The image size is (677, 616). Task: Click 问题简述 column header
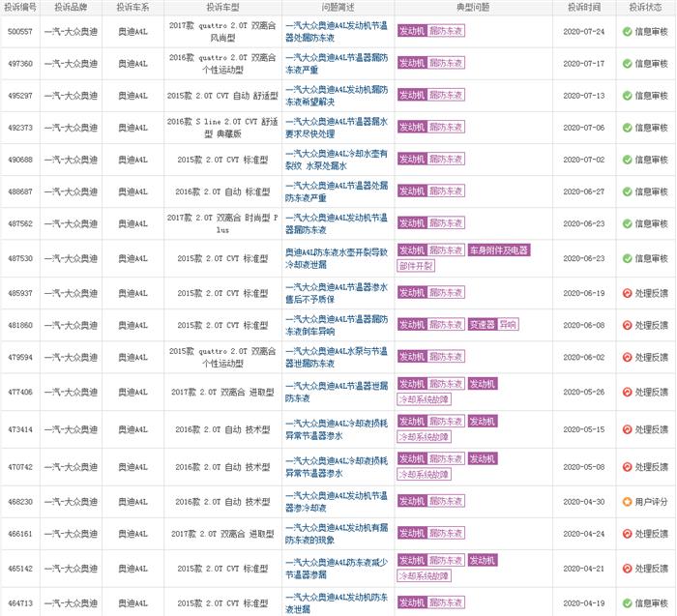[x=338, y=8]
